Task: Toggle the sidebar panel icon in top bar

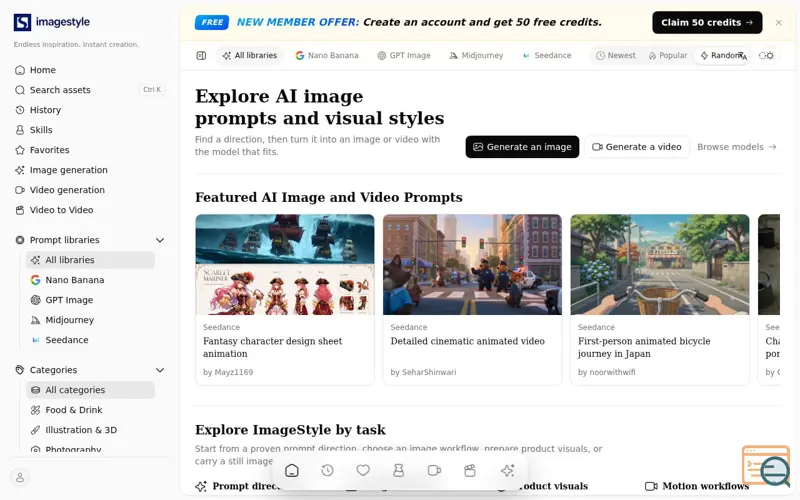Action: coord(201,55)
